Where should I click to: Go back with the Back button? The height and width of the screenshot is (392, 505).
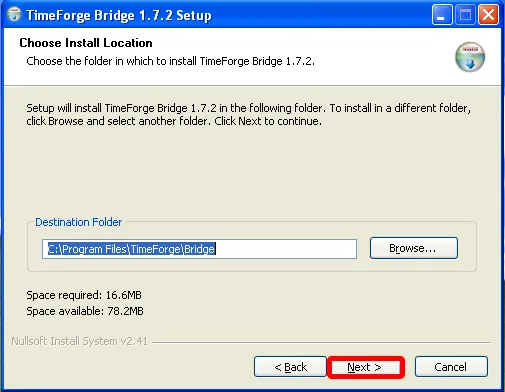pyautogui.click(x=290, y=367)
